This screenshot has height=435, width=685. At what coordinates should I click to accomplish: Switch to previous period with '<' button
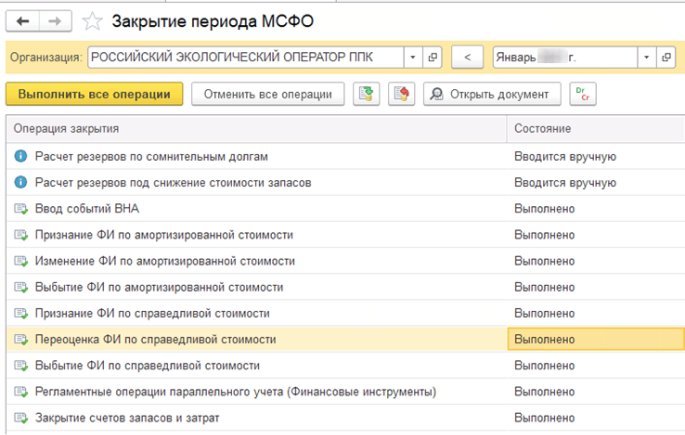pyautogui.click(x=467, y=58)
